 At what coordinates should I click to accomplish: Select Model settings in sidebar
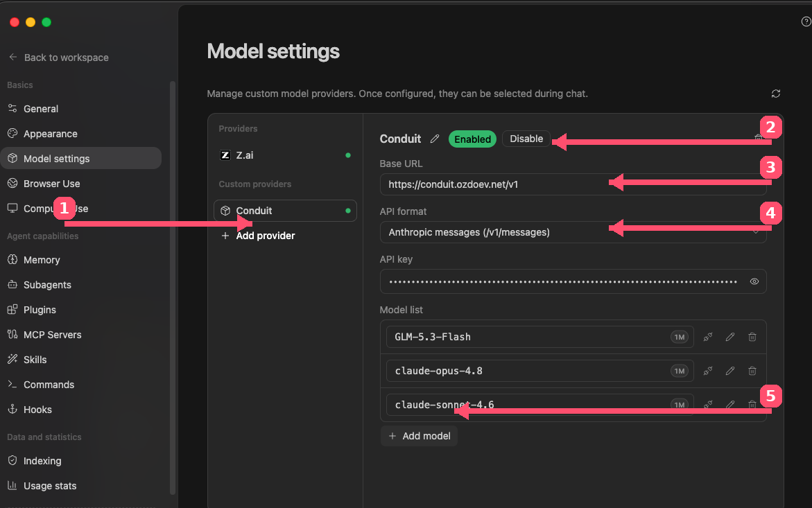[x=81, y=158]
